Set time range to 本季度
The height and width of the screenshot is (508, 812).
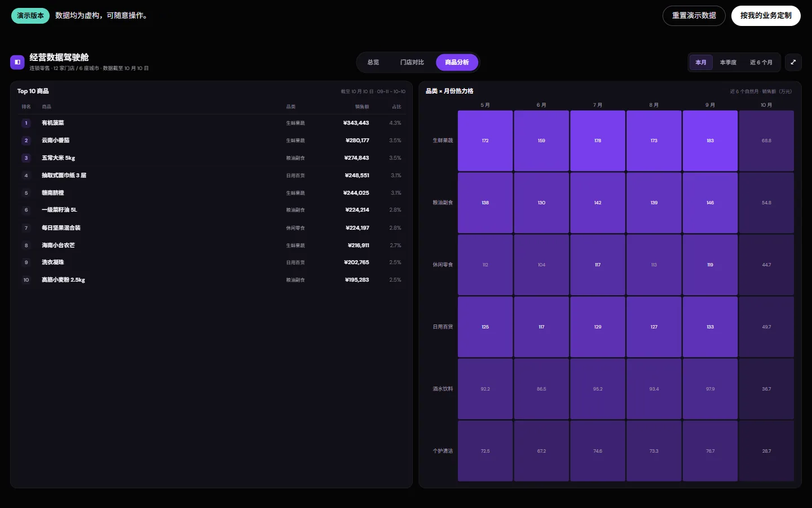pyautogui.click(x=728, y=62)
